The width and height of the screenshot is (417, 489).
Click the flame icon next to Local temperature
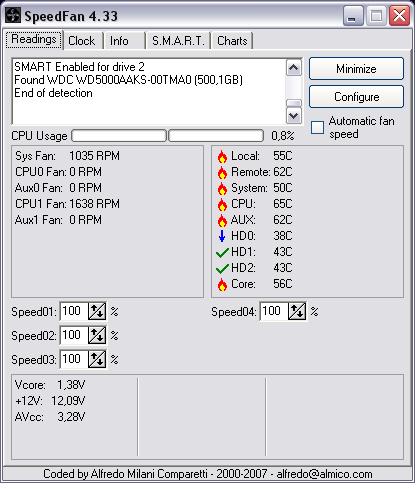click(222, 156)
